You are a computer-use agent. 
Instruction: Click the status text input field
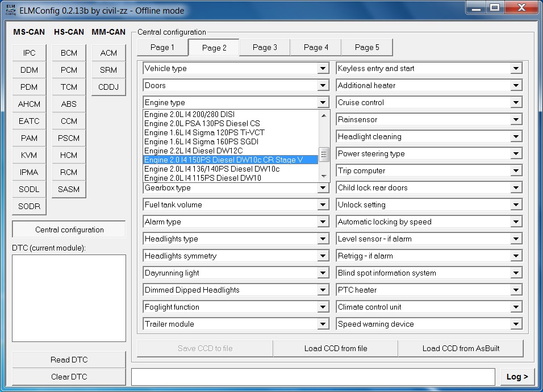tap(312, 377)
